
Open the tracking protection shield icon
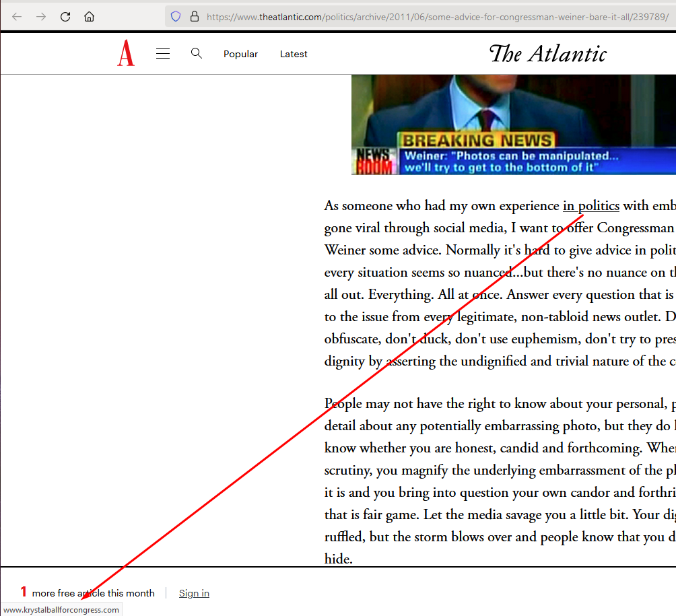tap(176, 17)
